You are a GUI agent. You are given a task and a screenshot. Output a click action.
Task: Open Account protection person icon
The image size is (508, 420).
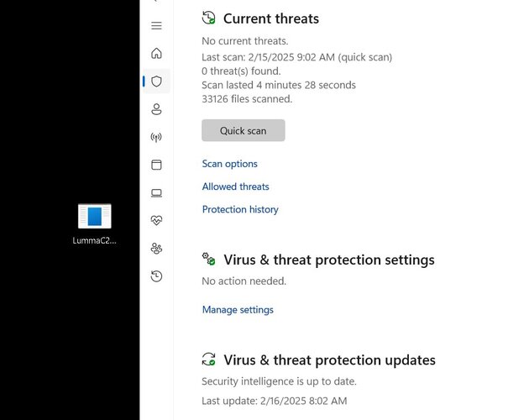coord(156,109)
